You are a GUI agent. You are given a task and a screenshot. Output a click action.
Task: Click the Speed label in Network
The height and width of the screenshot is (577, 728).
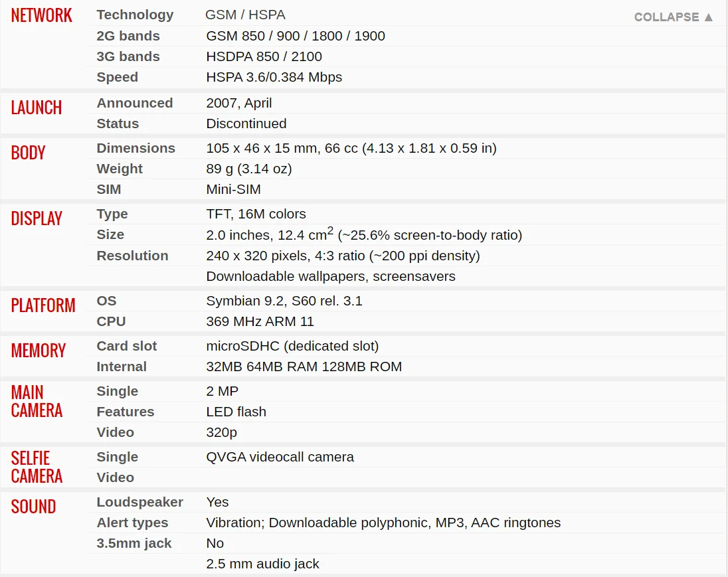tap(118, 77)
